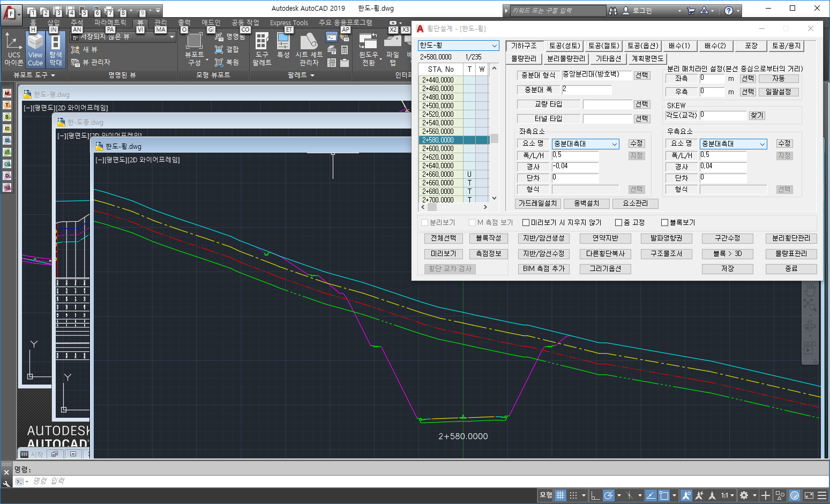Open the 포장 tab

click(x=751, y=46)
